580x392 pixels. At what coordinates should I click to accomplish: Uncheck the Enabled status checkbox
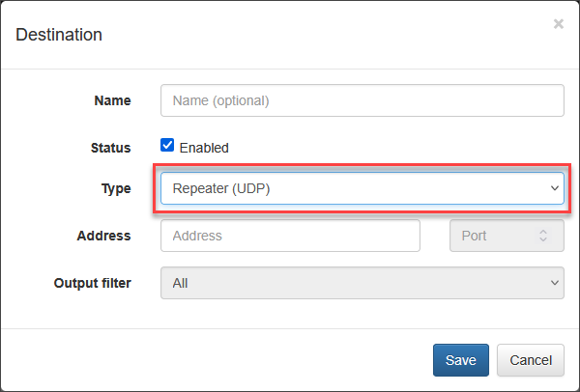click(167, 145)
